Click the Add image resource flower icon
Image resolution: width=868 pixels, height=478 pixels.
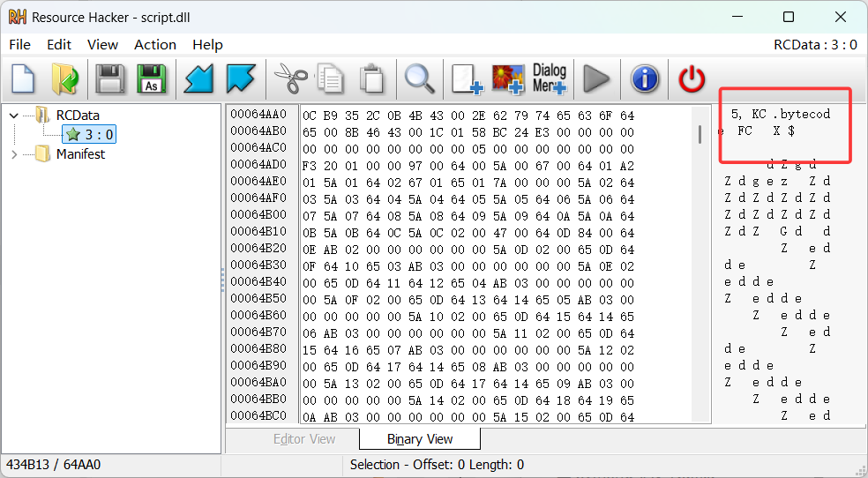(x=507, y=78)
